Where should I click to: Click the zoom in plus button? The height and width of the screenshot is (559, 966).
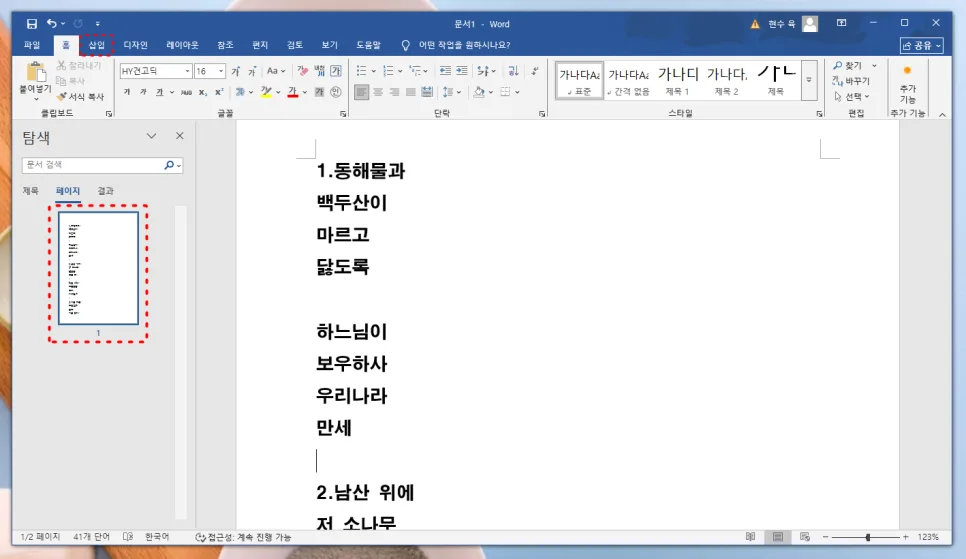click(x=906, y=537)
